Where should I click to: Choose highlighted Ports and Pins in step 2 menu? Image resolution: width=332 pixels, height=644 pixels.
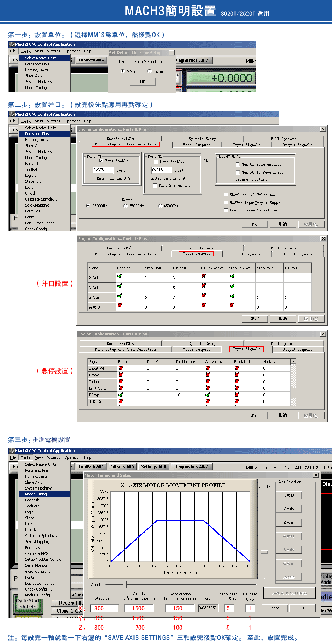tap(44, 134)
